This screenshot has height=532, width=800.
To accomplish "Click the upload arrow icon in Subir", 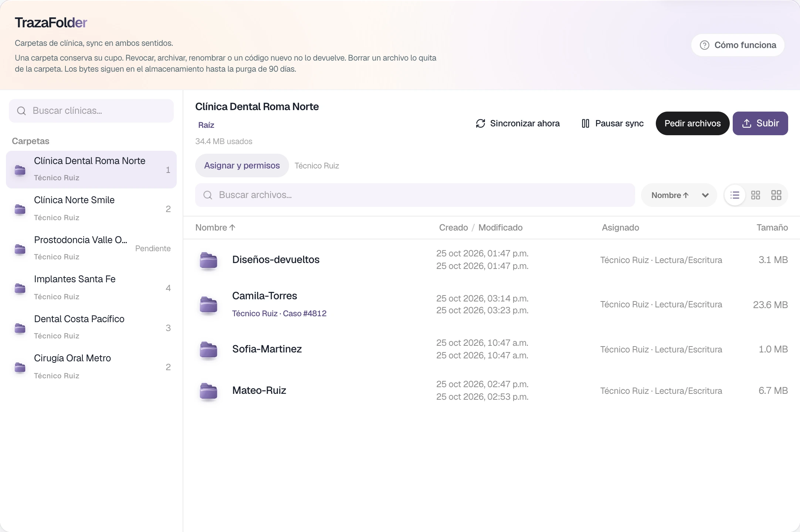I will pyautogui.click(x=746, y=123).
